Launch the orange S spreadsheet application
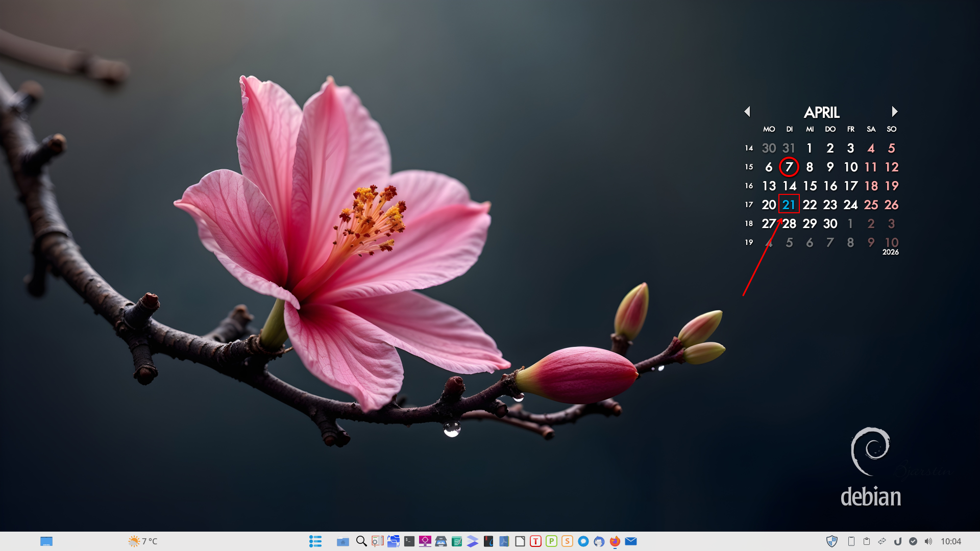 click(x=567, y=541)
